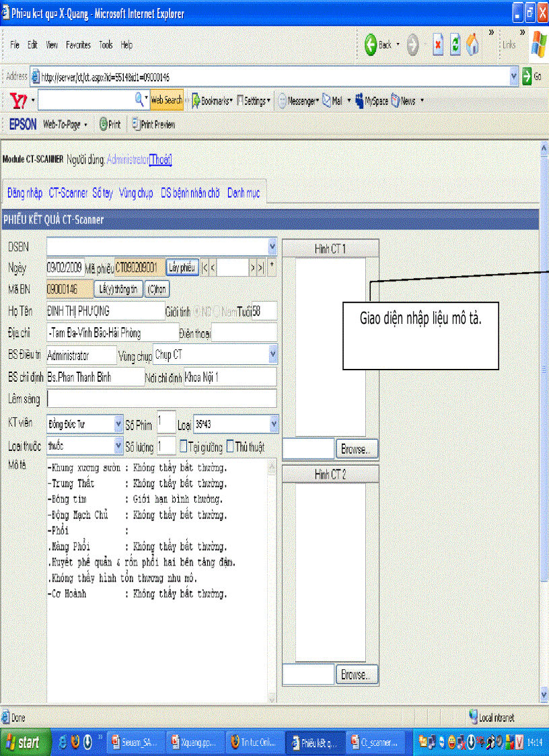549x756 pixels.
Task: Open the DSBN dropdown list
Action: (272, 246)
